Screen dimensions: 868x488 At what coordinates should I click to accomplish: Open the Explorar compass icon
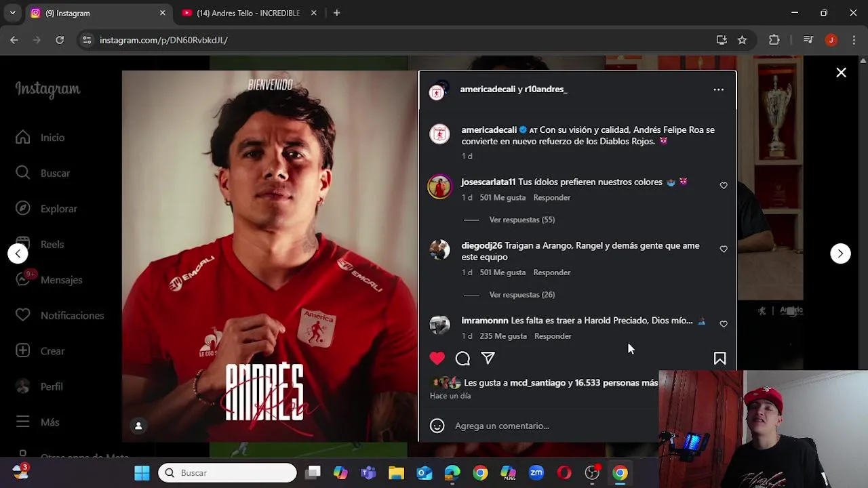[x=23, y=209]
